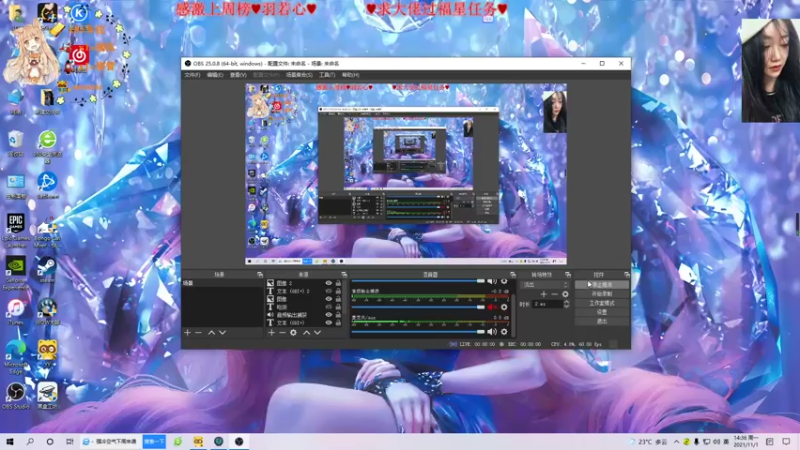This screenshot has height=450, width=800.
Task: Adjust the muted channel volume slider
Action: click(418, 307)
